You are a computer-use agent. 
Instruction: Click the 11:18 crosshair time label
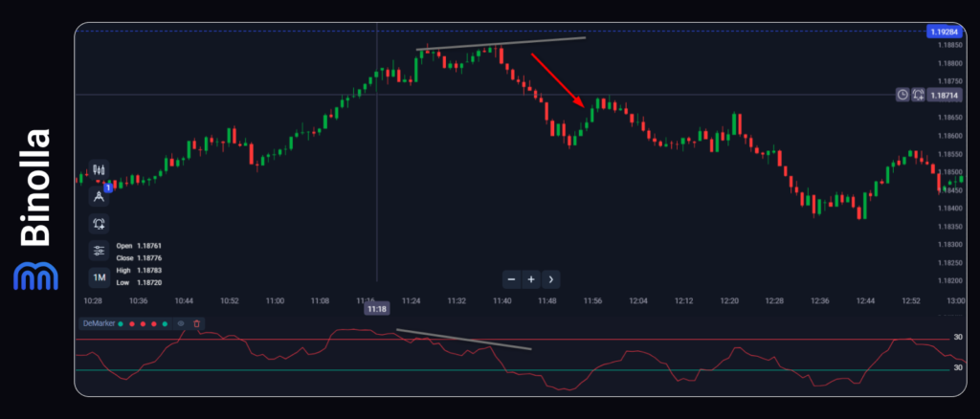point(376,308)
